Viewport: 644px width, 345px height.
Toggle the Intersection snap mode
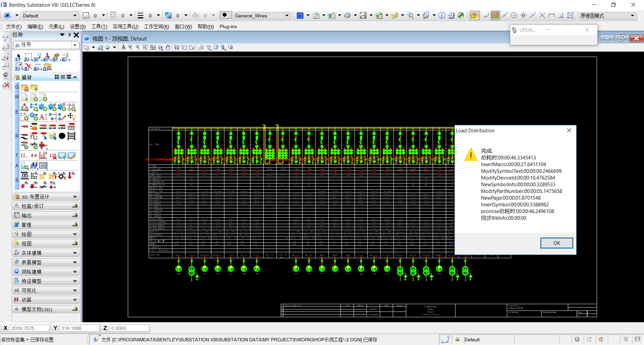[x=542, y=15]
